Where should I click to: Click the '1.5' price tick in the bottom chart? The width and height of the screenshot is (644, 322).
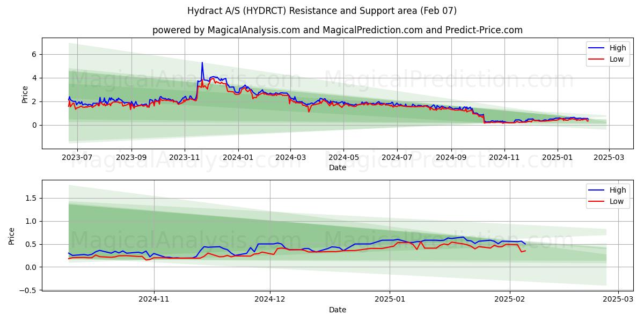[x=31, y=198]
